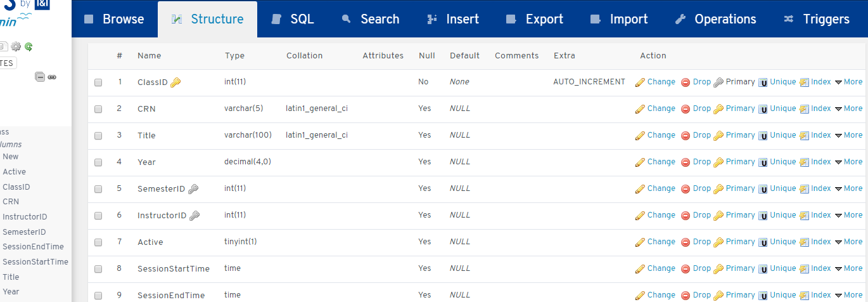Open the Export tab
Viewport: 868px width, 302px height.
[x=535, y=19]
